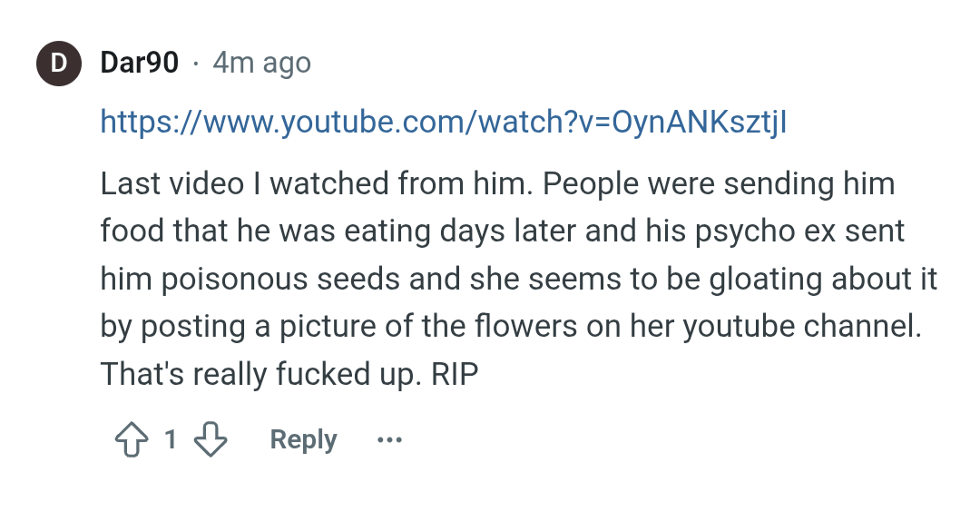Click the vote count number 1
Image resolution: width=980 pixels, height=511 pixels.
(171, 439)
